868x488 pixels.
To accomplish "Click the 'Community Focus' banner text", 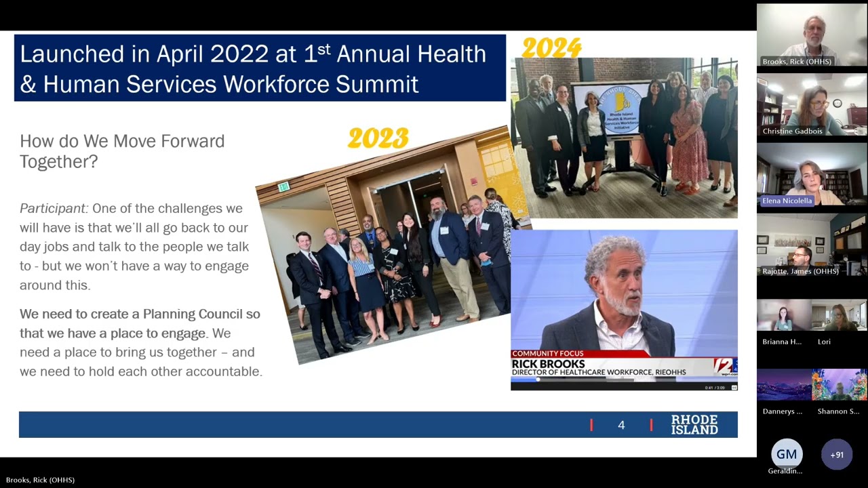I will click(x=547, y=354).
